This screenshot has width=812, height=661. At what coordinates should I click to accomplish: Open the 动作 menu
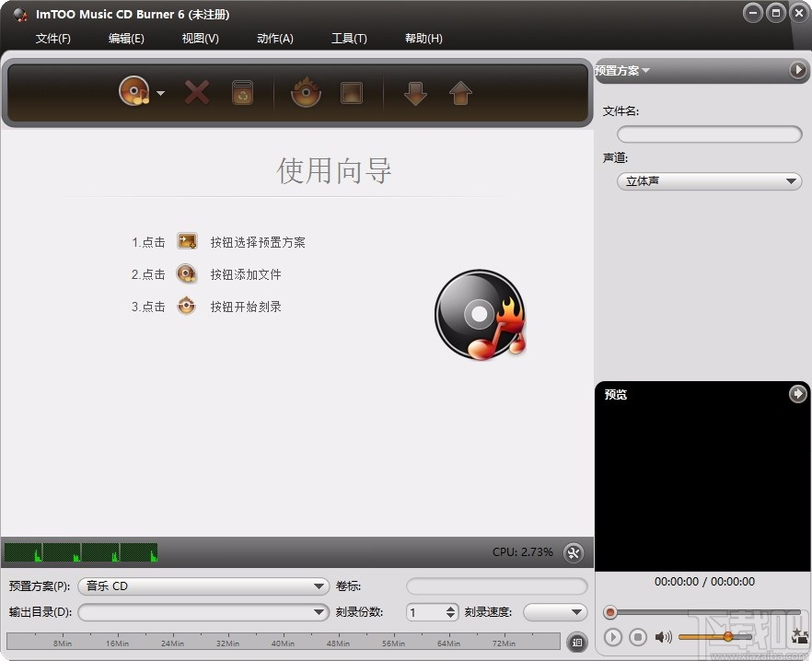[274, 39]
